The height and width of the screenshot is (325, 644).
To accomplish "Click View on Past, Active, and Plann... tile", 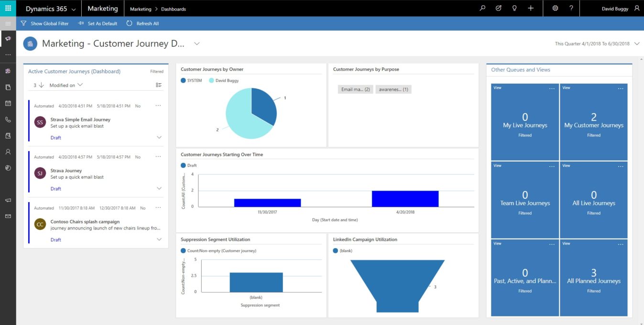I will 497,244.
